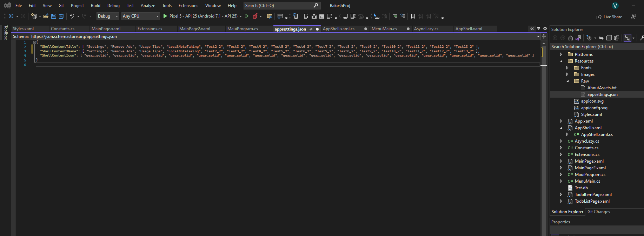This screenshot has height=236, width=644.
Task: Expand the Platforms folder
Action: (561, 54)
